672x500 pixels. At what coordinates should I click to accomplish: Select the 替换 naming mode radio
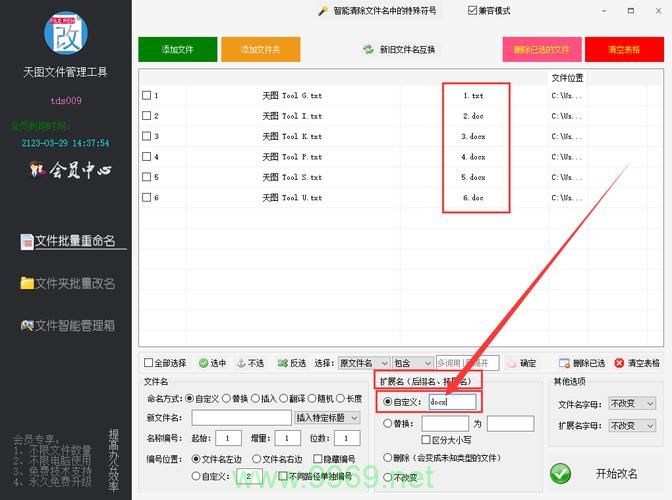(227, 399)
